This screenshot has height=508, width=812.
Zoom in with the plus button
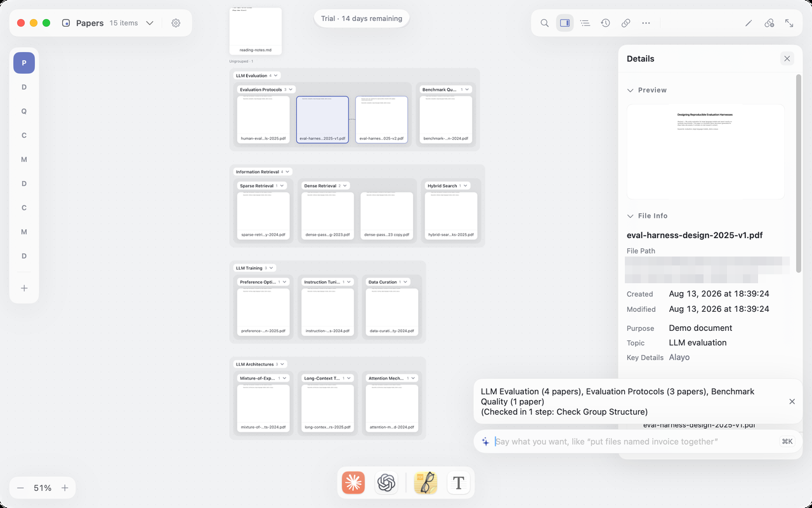point(65,488)
